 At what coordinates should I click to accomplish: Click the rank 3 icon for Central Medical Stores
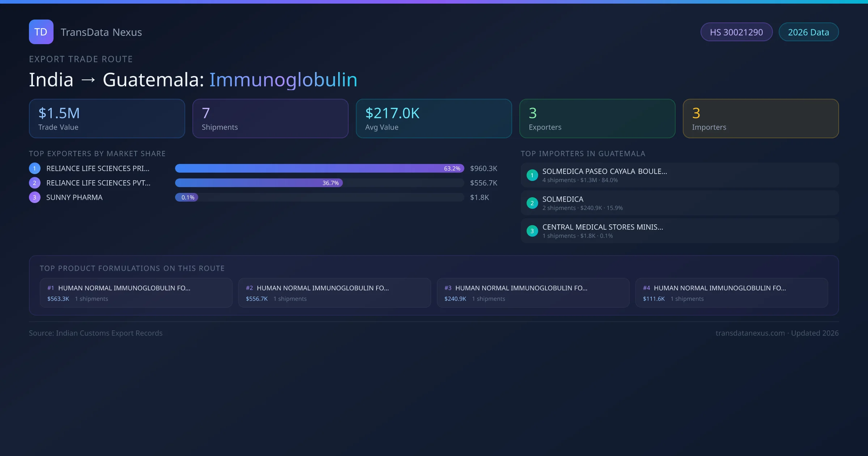[532, 231]
